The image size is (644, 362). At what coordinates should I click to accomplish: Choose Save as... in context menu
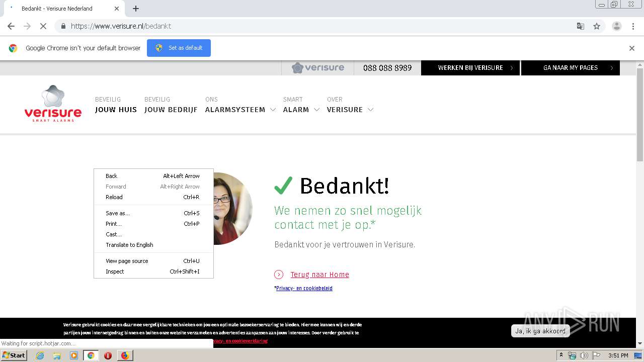tap(153, 213)
